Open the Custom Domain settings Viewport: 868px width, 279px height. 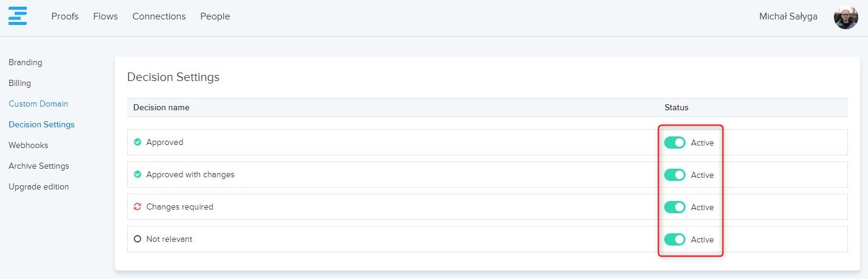[x=38, y=104]
